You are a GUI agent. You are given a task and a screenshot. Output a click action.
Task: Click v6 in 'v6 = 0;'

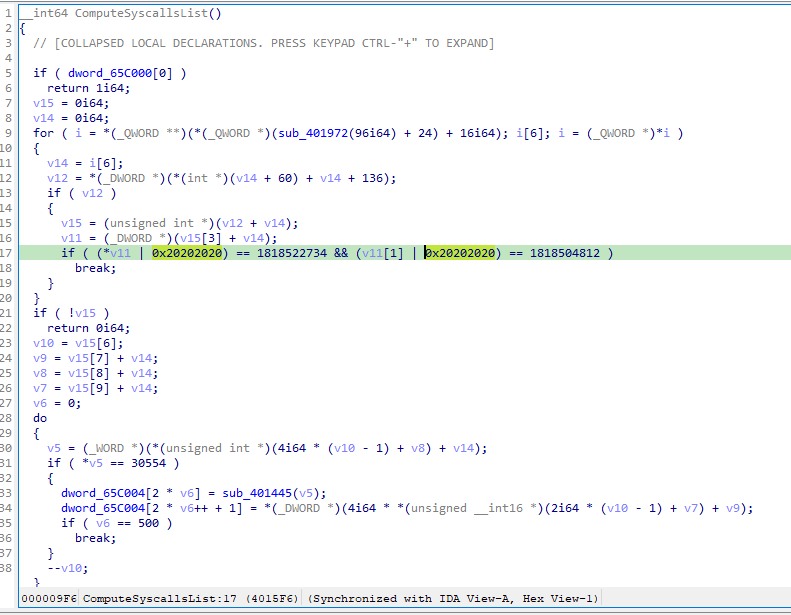[x=40, y=403]
